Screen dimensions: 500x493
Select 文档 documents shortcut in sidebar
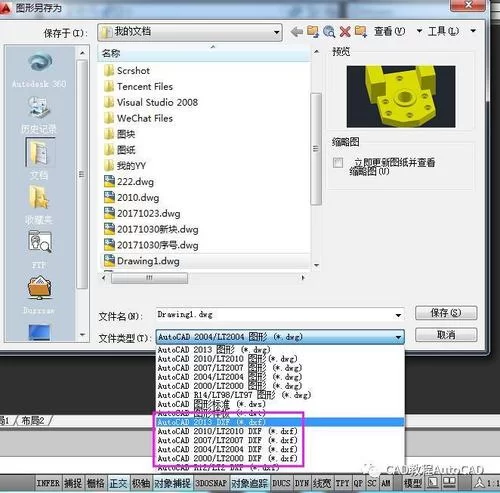pos(40,159)
